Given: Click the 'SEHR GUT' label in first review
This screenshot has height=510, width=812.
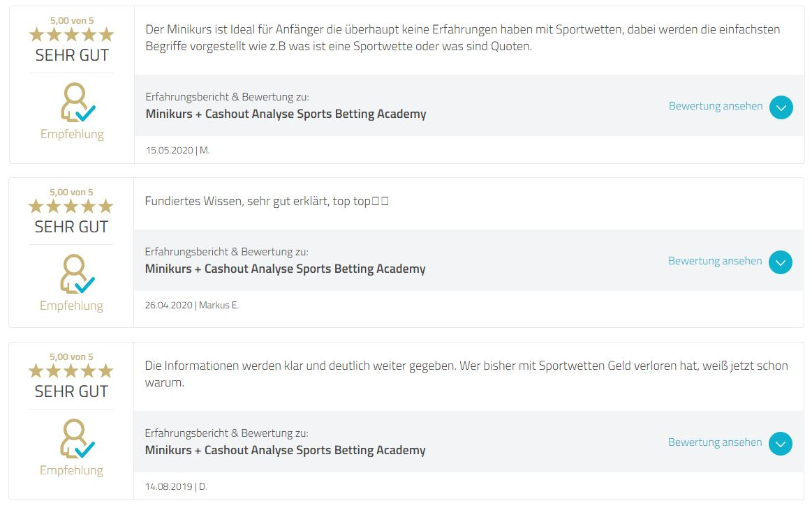Looking at the screenshot, I should (72, 55).
